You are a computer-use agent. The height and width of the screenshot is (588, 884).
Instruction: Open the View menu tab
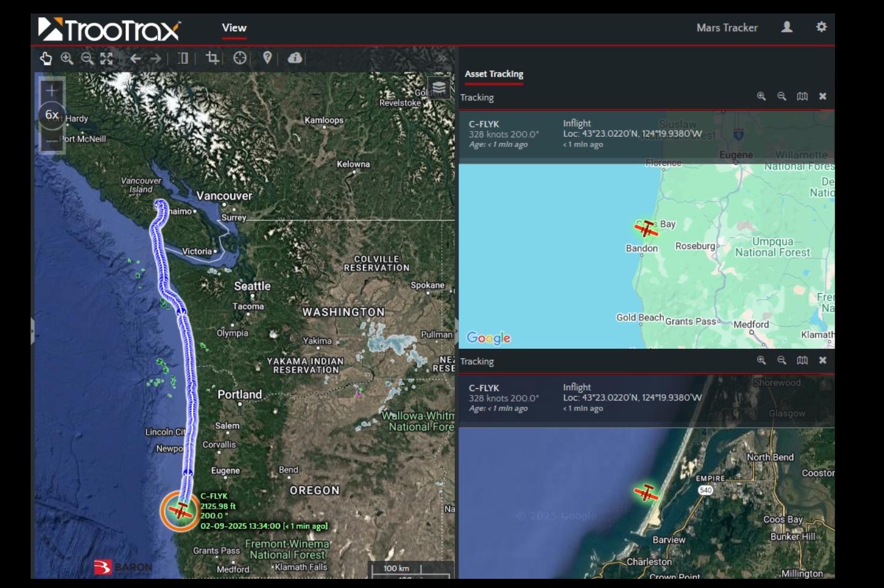click(234, 28)
